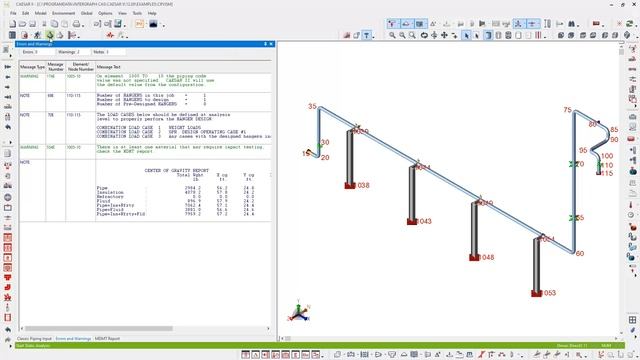The height and width of the screenshot is (360, 640).
Task: Click the binoculars find icon
Action: pos(571,24)
